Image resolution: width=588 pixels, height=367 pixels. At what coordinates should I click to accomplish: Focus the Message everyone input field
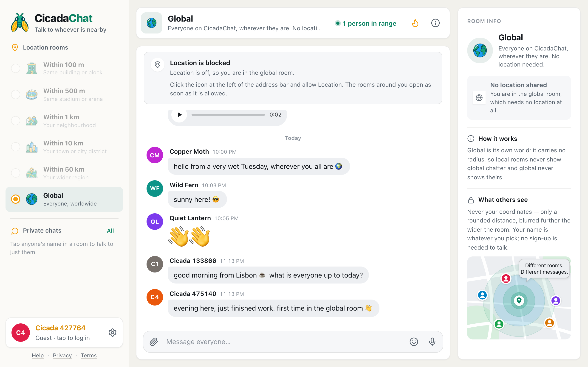284,342
